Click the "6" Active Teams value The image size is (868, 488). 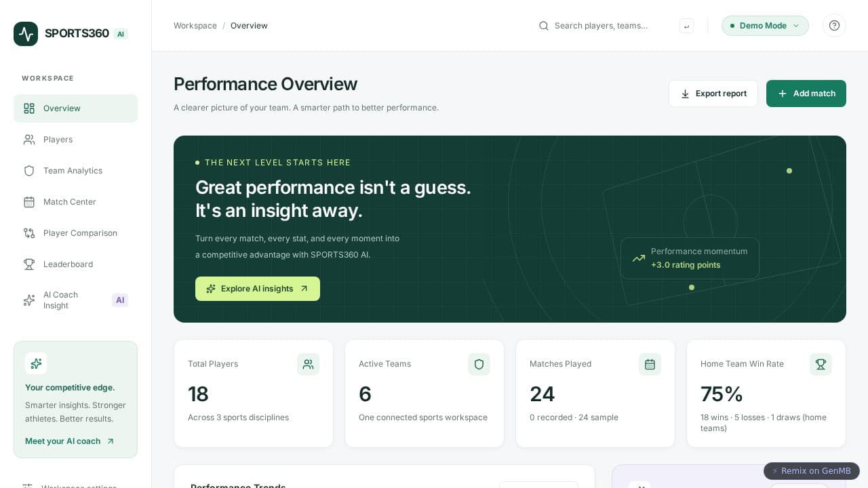[x=365, y=394]
